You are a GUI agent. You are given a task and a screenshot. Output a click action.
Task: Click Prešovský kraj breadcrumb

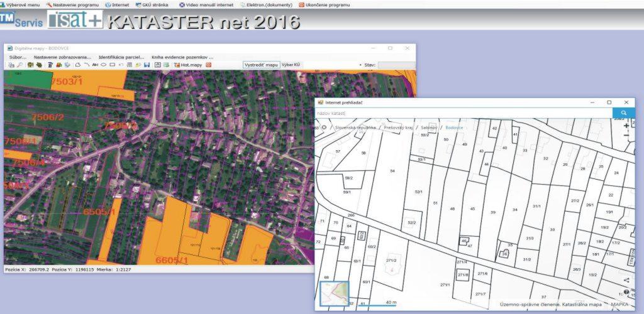[398, 127]
